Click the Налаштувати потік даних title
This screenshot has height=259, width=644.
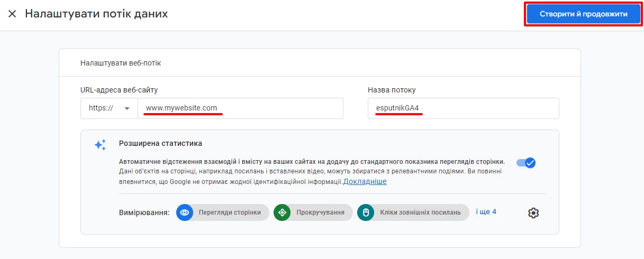[96, 14]
